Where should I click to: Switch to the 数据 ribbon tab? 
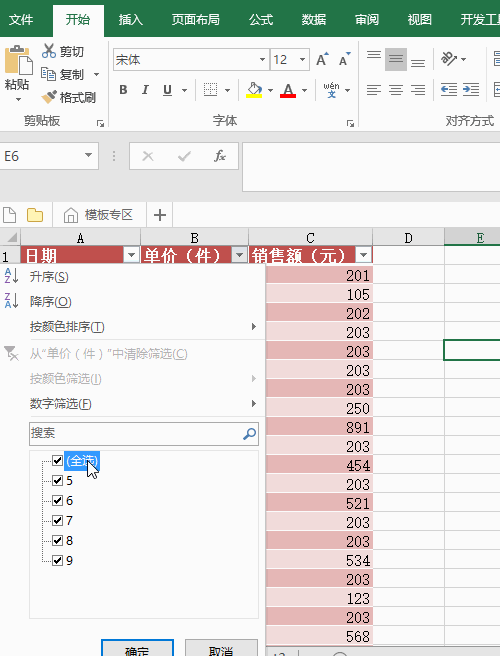point(314,20)
